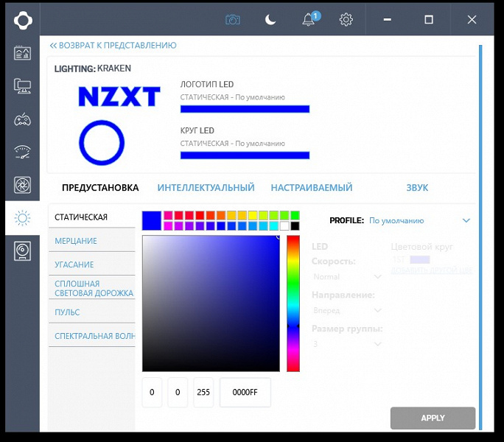The height and width of the screenshot is (442, 504).
Task: Click the rainbow hue slider bar
Action: [293, 304]
